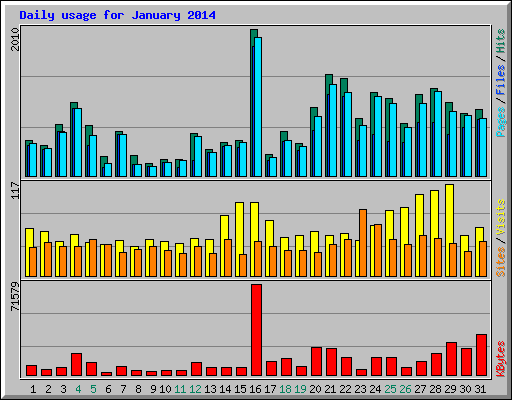
Task: Click the green weekend day label 5
Action: pos(93,389)
